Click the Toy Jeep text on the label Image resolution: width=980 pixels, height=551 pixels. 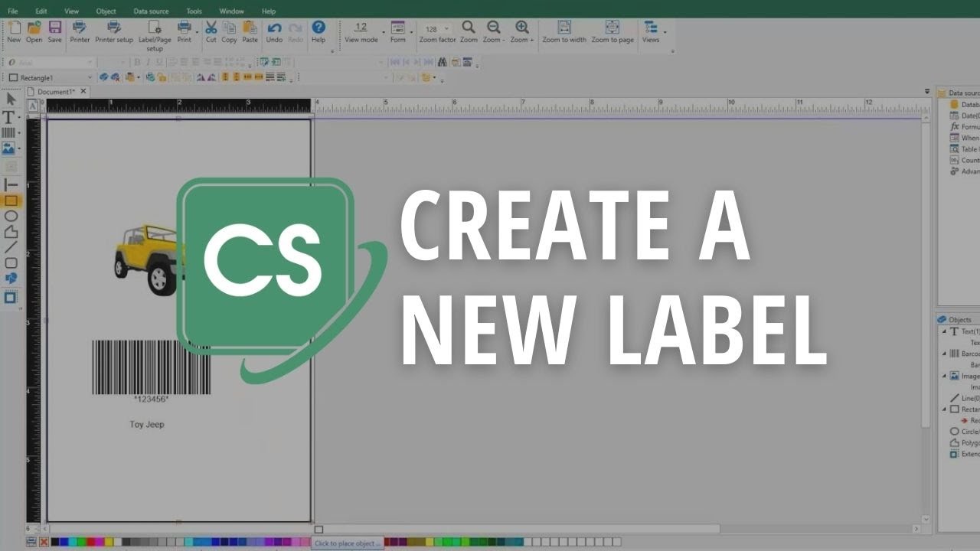click(x=147, y=425)
